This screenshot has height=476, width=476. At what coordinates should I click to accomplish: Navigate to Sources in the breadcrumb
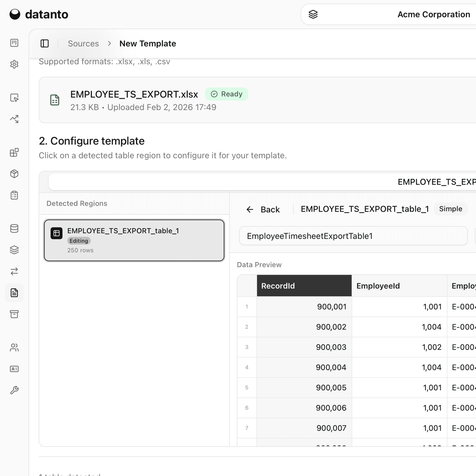(83, 43)
